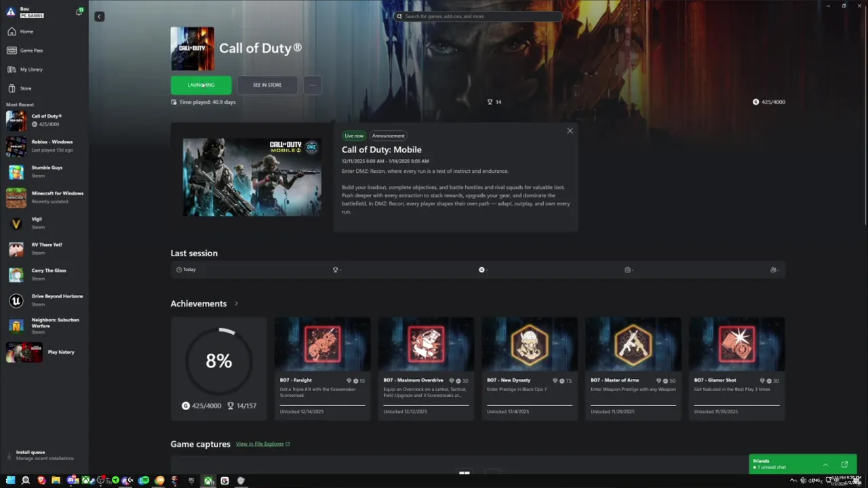The width and height of the screenshot is (868, 488).
Task: Open BO7 - Master of Arms achievement card
Action: 633,369
